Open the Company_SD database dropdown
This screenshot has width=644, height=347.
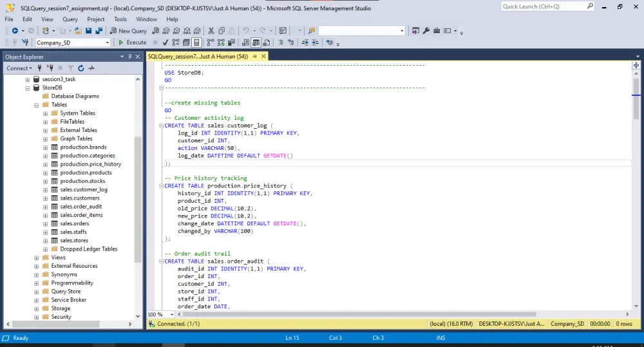[x=107, y=42]
